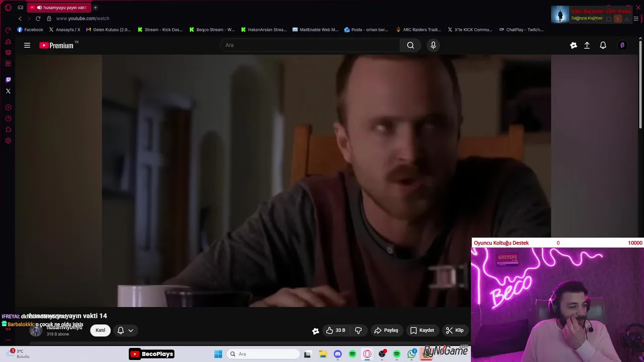Open Discord from the taskbar
Screen dimensions: 644x362
pos(338,354)
